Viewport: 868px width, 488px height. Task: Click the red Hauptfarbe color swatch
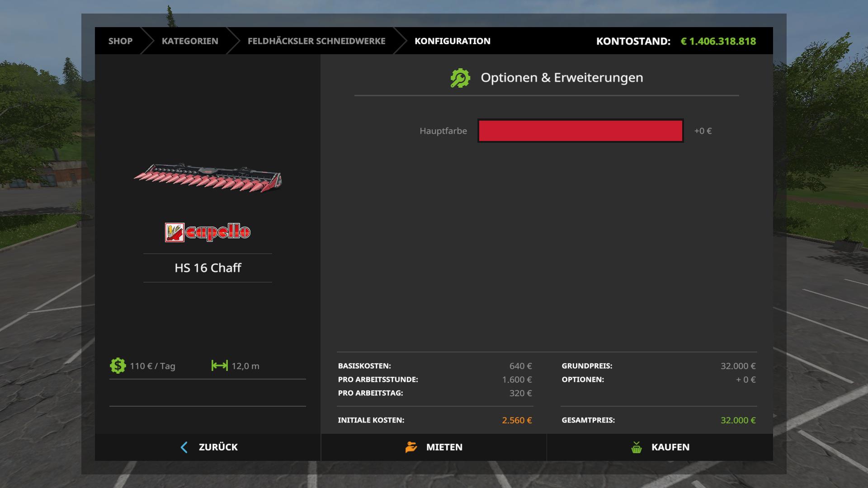click(580, 131)
